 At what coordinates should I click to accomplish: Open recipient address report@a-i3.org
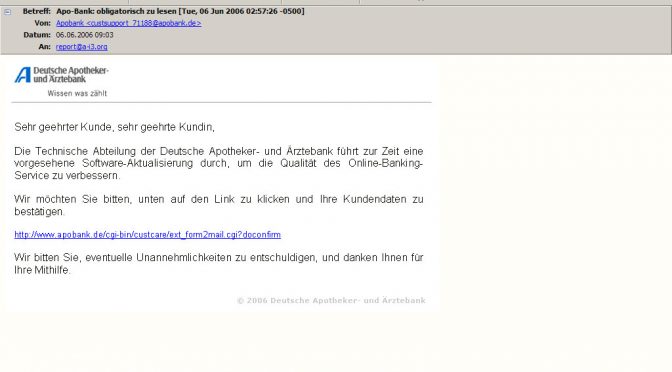point(81,47)
